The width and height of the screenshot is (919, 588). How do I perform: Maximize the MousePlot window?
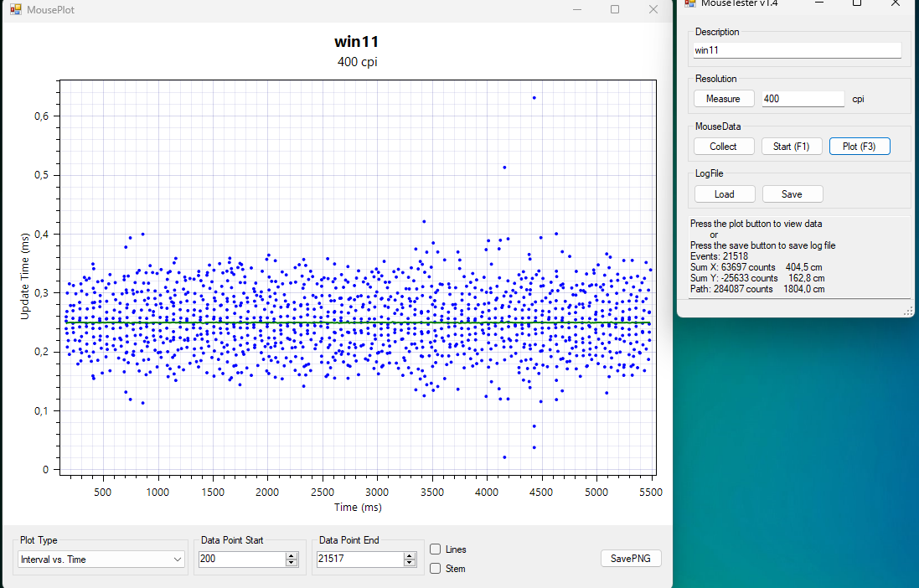point(615,9)
